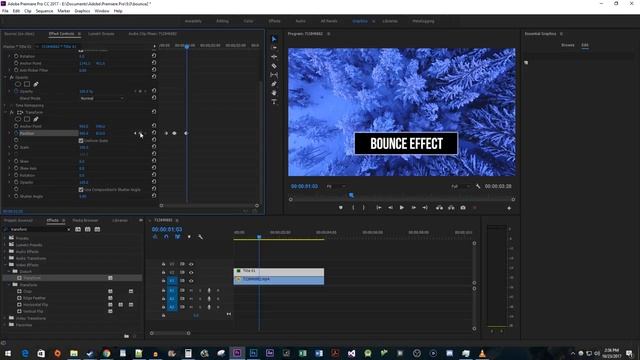The image size is (640, 360).
Task: Reset the Shutter Angle parameter
Action: click(x=154, y=196)
